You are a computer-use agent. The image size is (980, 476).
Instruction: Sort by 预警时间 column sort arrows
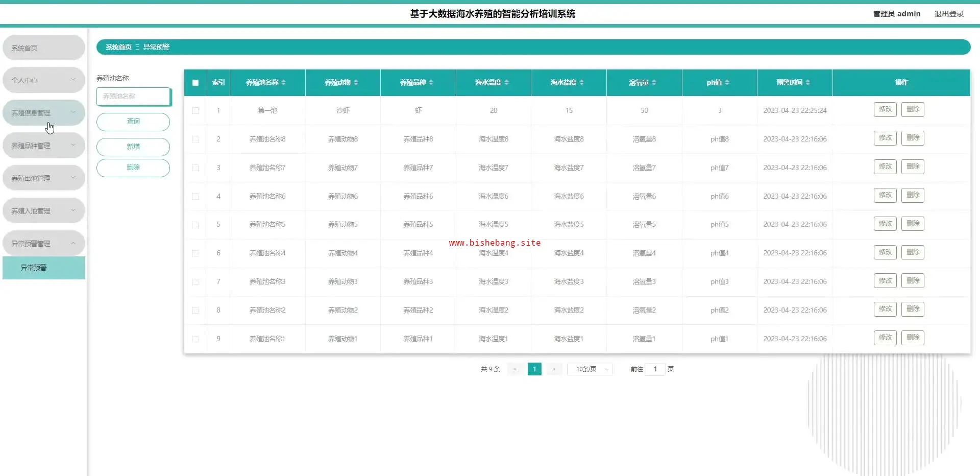807,83
